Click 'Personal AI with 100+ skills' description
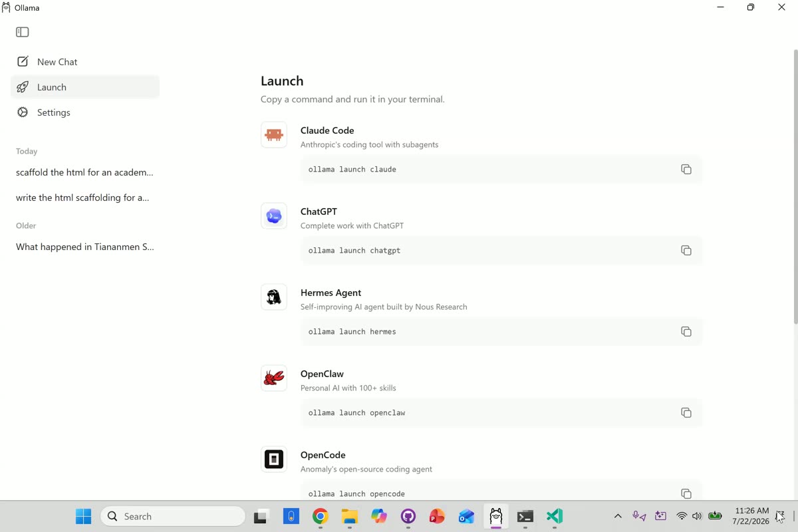The height and width of the screenshot is (532, 798). [348, 388]
